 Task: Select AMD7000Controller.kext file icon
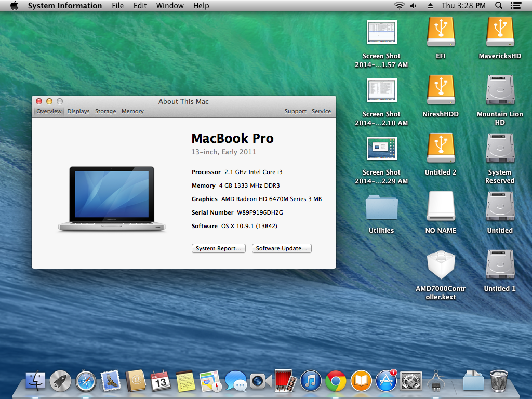441,264
